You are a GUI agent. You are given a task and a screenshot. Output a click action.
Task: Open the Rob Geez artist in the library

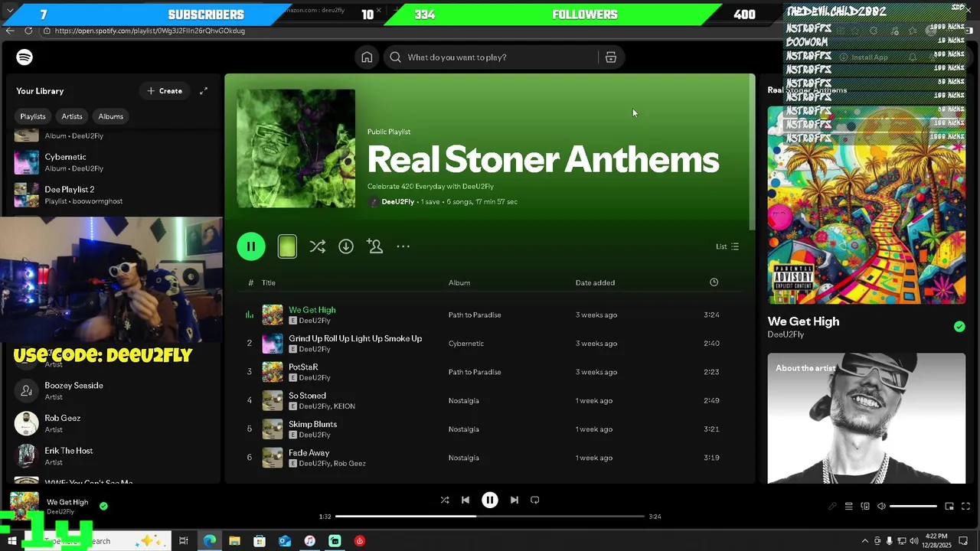point(115,424)
